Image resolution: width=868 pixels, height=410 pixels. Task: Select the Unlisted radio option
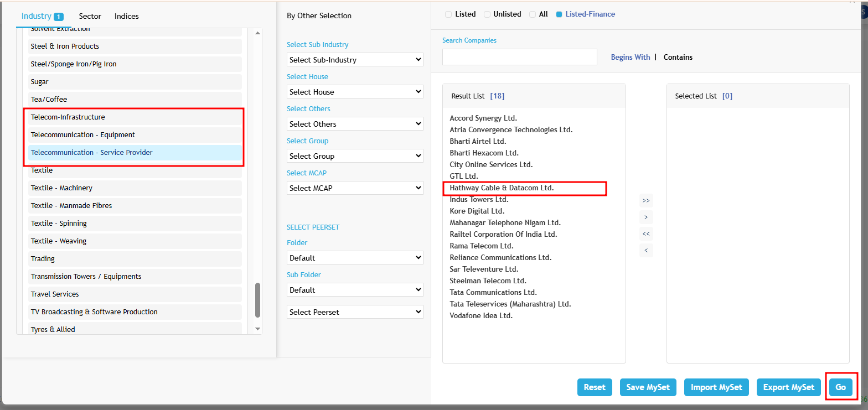tap(487, 14)
